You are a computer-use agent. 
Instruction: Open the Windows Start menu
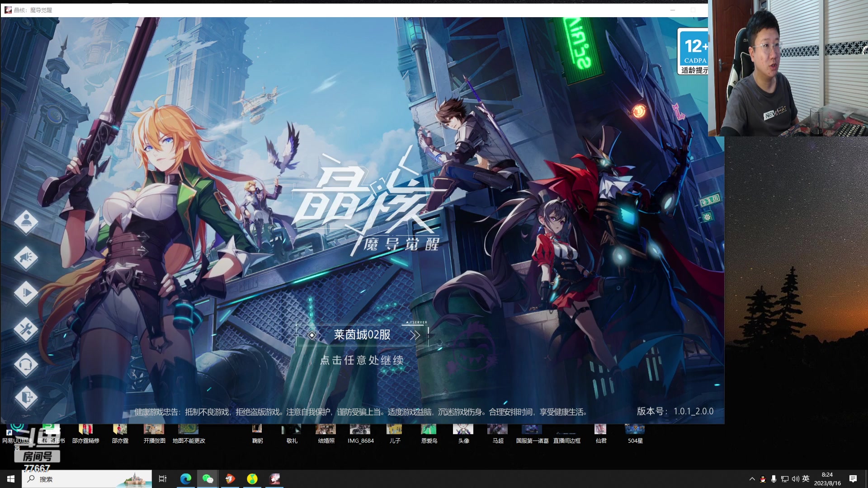click(x=11, y=479)
